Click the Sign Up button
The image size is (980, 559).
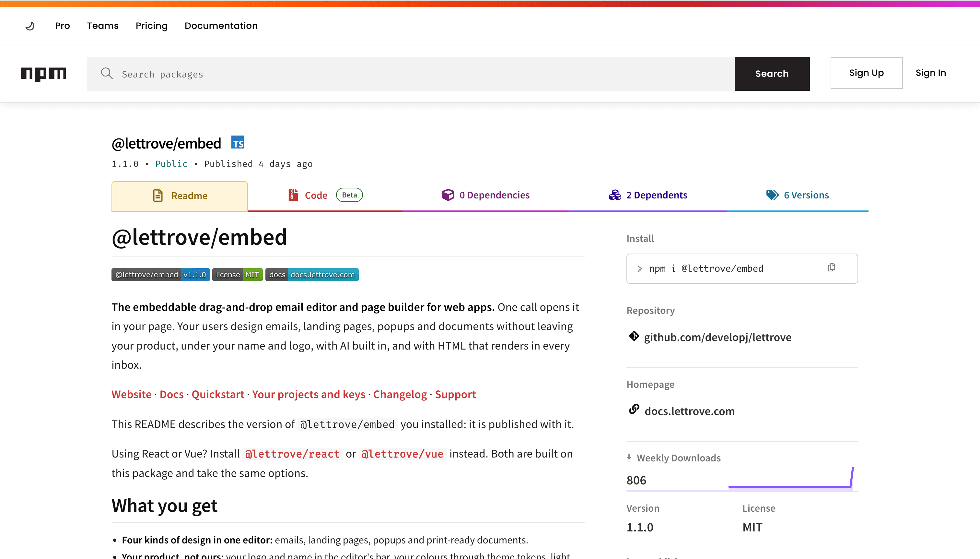[x=867, y=73]
